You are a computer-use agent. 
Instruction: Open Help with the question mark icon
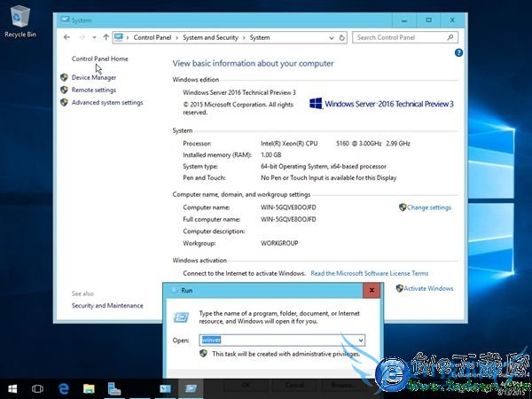(458, 52)
